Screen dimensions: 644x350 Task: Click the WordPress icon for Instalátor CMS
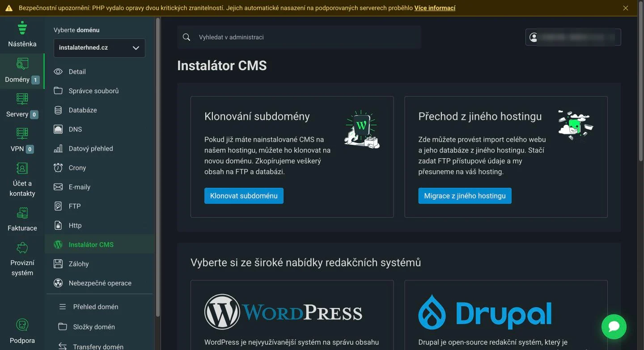tap(58, 245)
